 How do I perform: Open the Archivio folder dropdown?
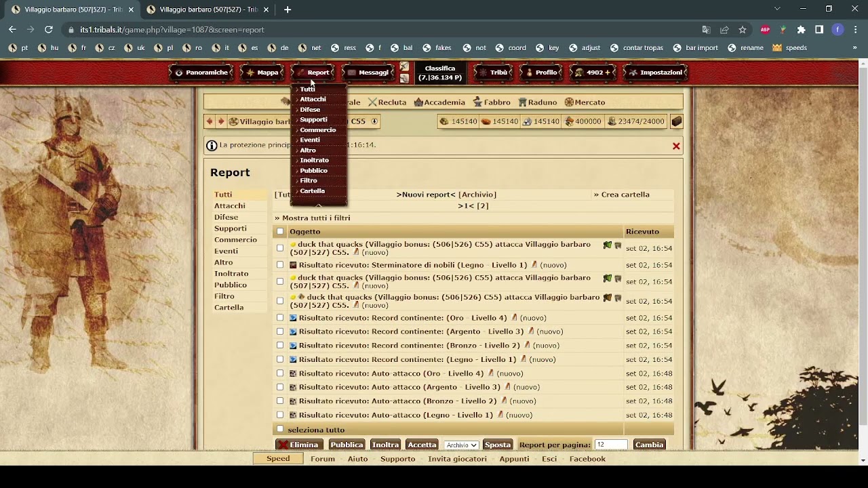pyautogui.click(x=461, y=445)
